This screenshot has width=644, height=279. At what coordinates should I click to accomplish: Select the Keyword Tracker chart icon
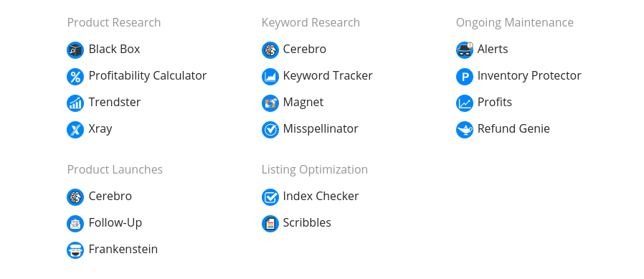(270, 77)
